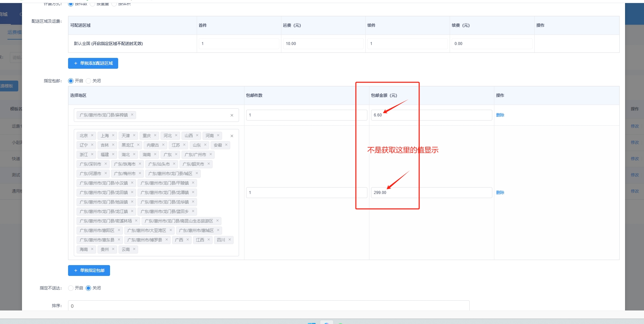The image size is (644, 324).
Task: Focus the 首件 input field
Action: point(239,44)
